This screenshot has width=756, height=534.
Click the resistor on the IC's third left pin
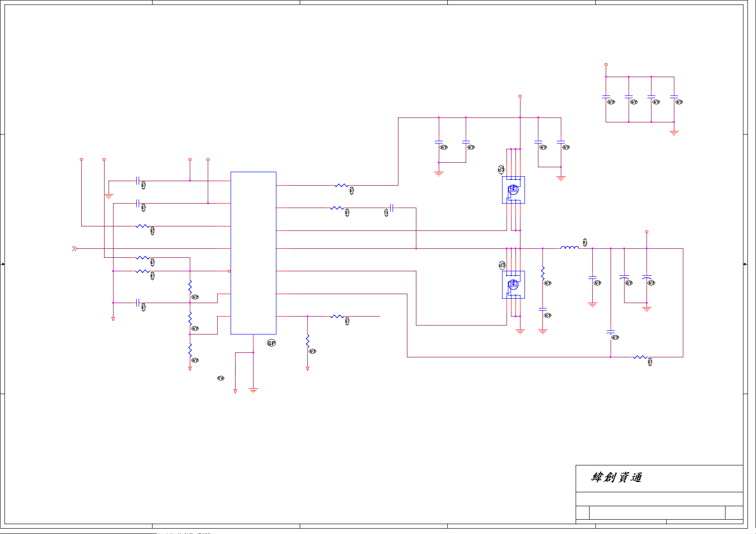(142, 226)
